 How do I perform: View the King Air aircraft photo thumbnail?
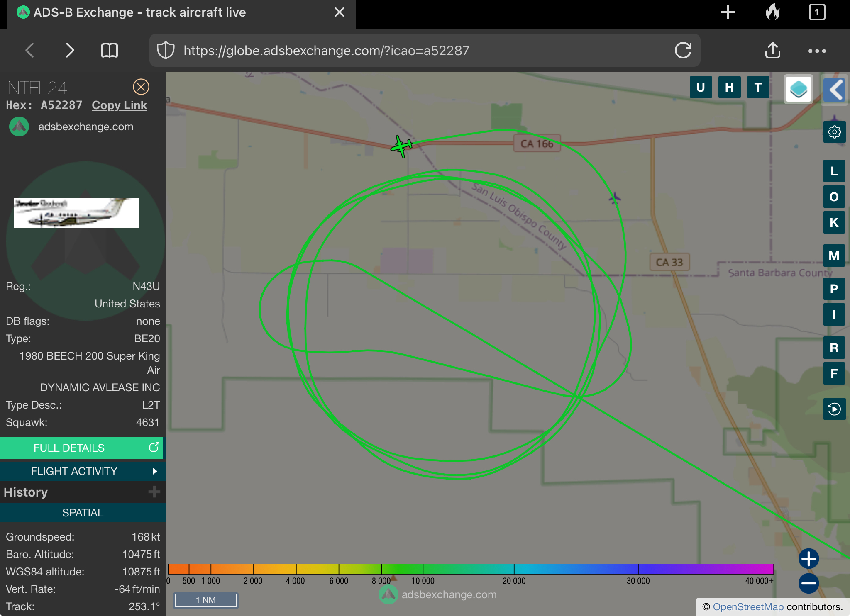[77, 213]
